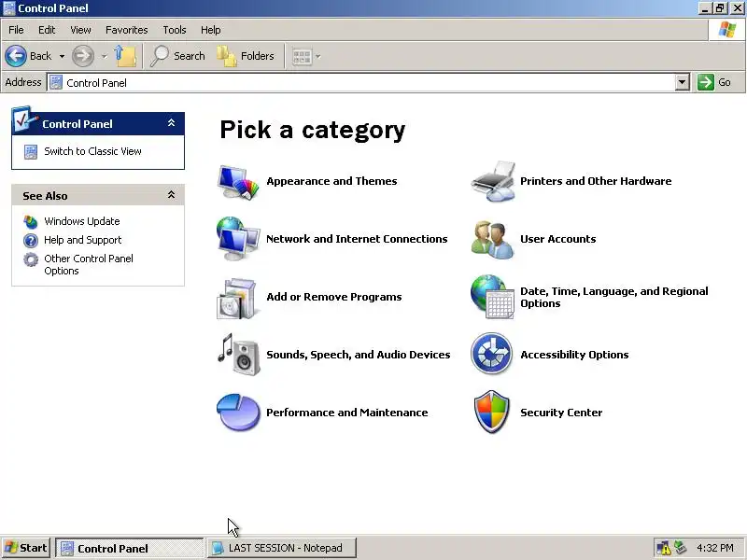
Task: Click the security alert tray icon
Action: tap(663, 548)
